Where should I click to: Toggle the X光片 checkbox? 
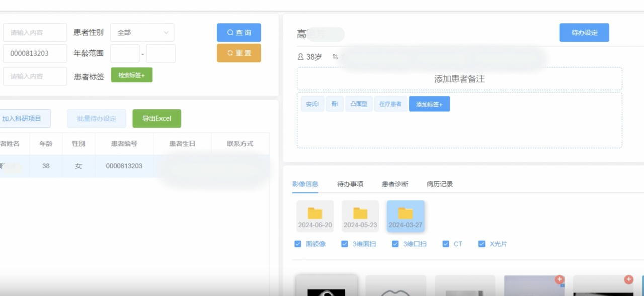point(482,244)
